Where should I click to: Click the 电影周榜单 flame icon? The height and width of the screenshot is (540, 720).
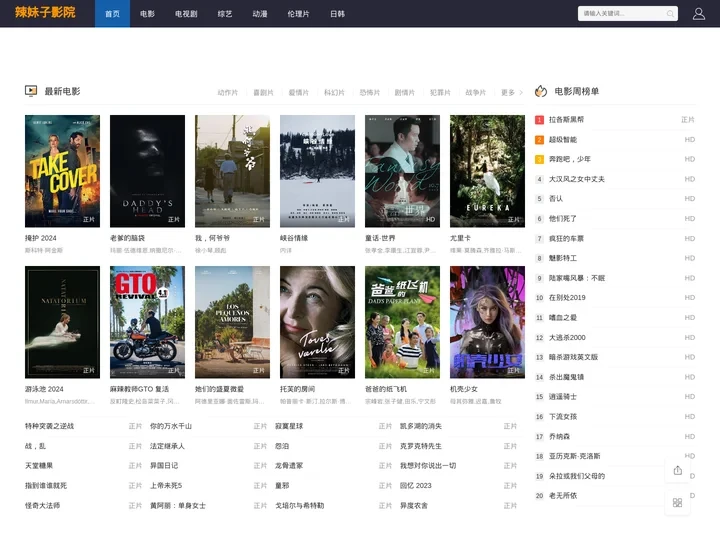[541, 91]
